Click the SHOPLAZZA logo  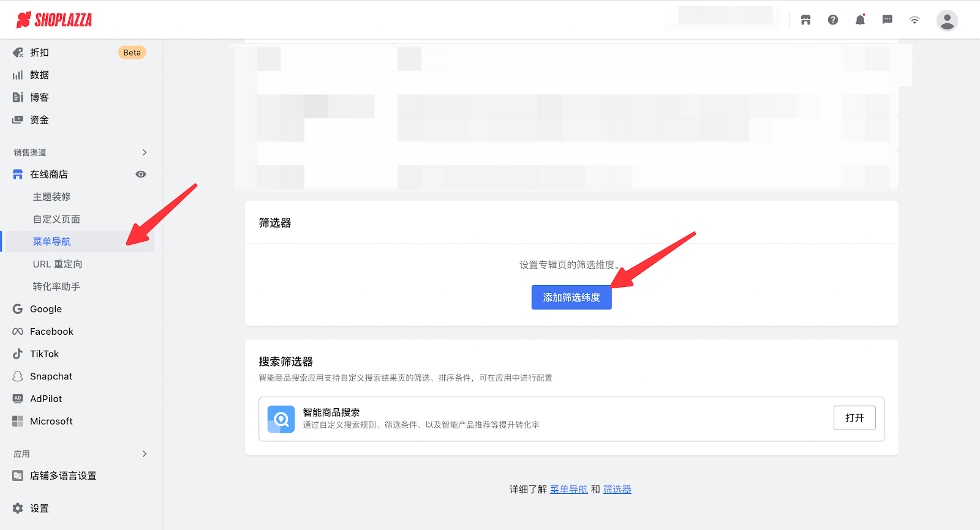[54, 20]
